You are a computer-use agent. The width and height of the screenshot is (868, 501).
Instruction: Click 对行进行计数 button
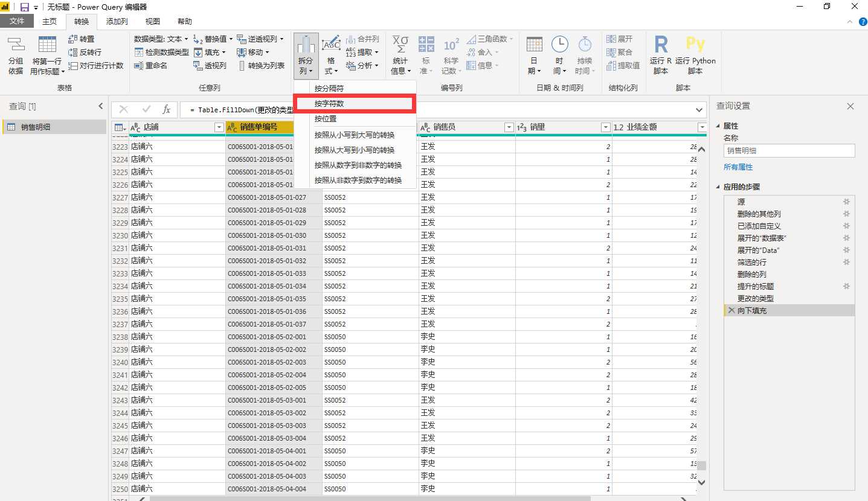click(x=95, y=65)
